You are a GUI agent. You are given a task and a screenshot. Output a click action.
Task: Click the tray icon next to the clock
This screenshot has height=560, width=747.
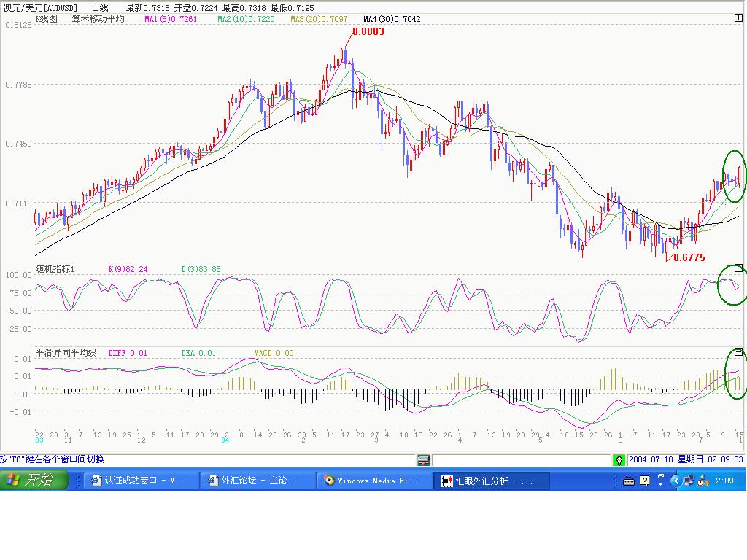703,481
